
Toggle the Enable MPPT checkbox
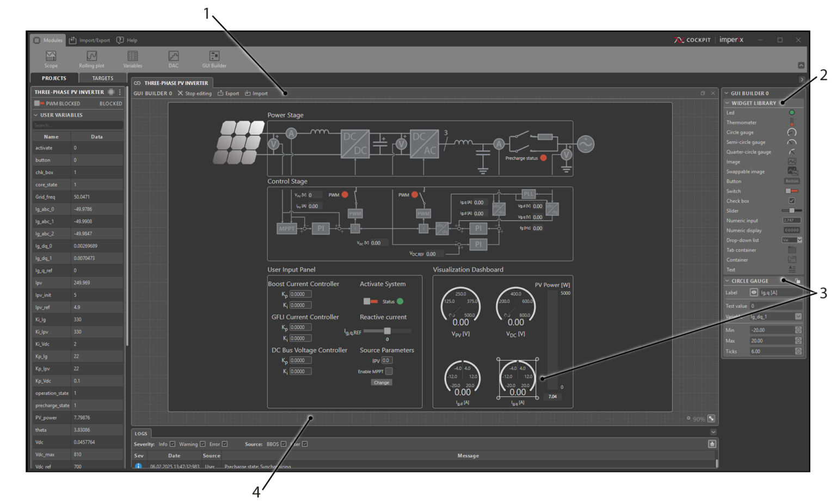coord(390,371)
